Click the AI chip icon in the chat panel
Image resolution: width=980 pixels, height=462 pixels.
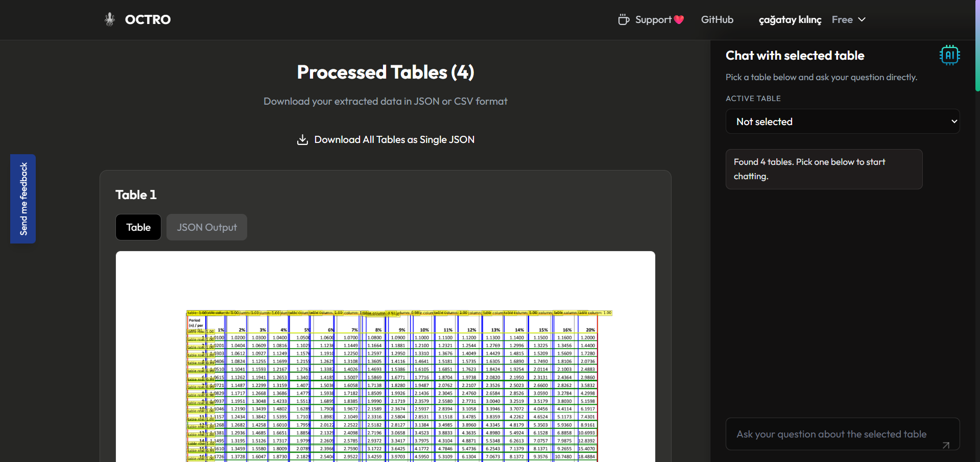point(949,55)
